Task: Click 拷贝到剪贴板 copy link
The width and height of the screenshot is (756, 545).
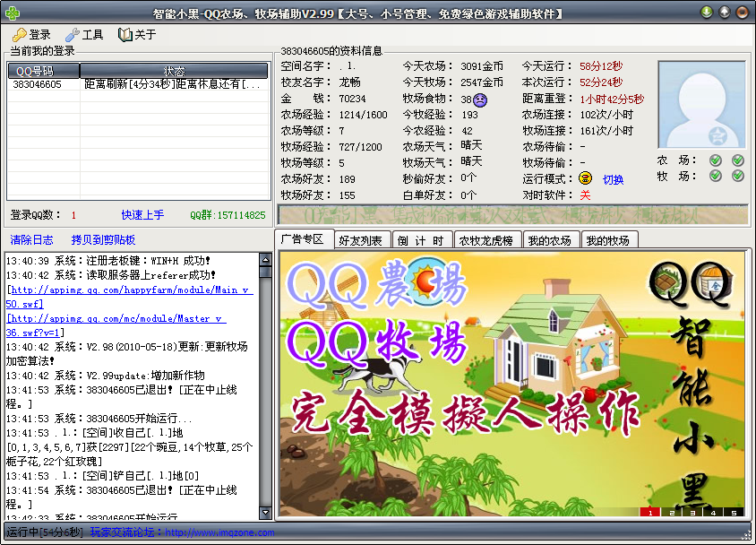Action: click(103, 239)
